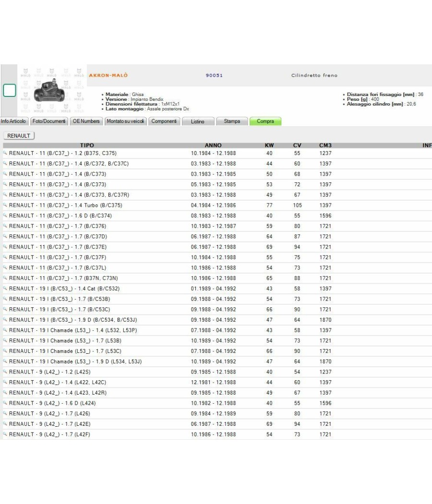Viewport: 432px width, 504px height.
Task: Click magnifier icon for 11 1.7 (B37N, C73N)
Action: click(5, 278)
